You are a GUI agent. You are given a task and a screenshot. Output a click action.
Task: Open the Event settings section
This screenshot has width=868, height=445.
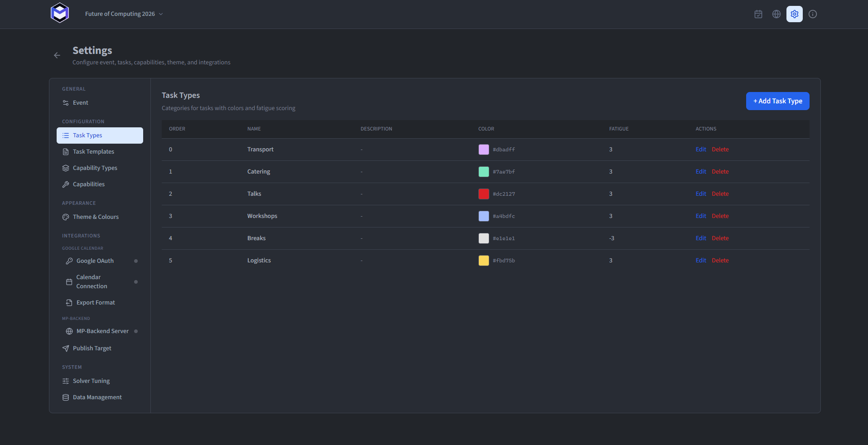100,103
